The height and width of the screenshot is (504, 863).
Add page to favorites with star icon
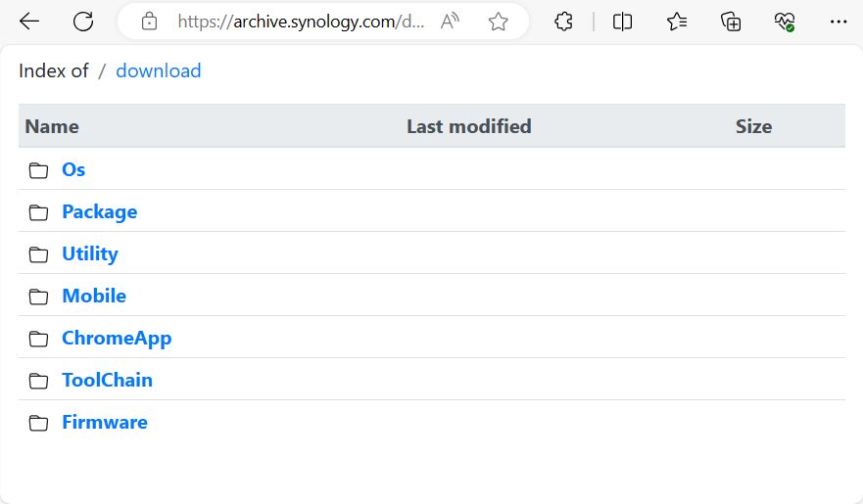[499, 22]
